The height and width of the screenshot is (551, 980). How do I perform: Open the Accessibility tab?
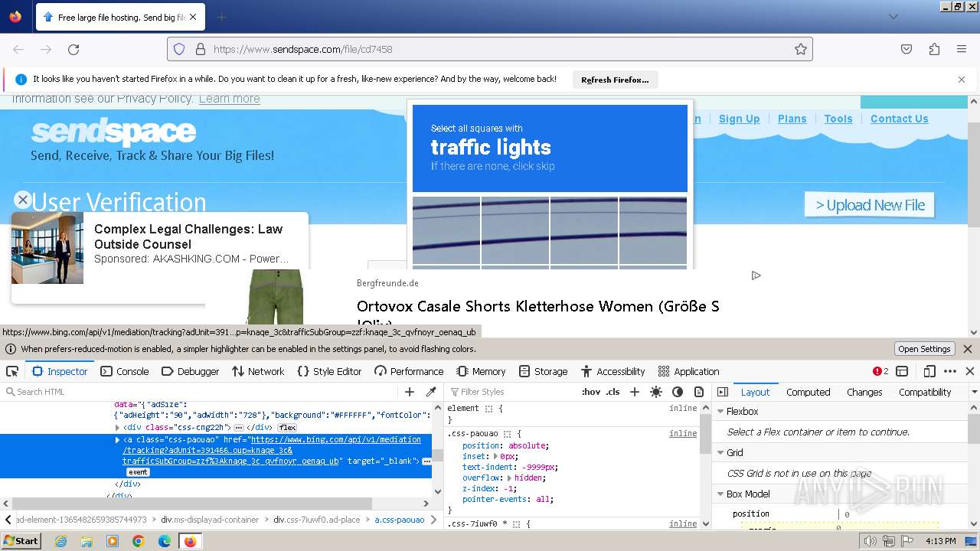click(613, 371)
